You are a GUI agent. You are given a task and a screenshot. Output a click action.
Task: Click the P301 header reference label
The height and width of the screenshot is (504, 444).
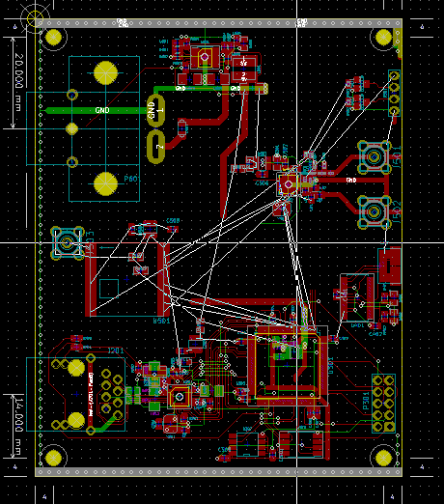tap(366, 401)
